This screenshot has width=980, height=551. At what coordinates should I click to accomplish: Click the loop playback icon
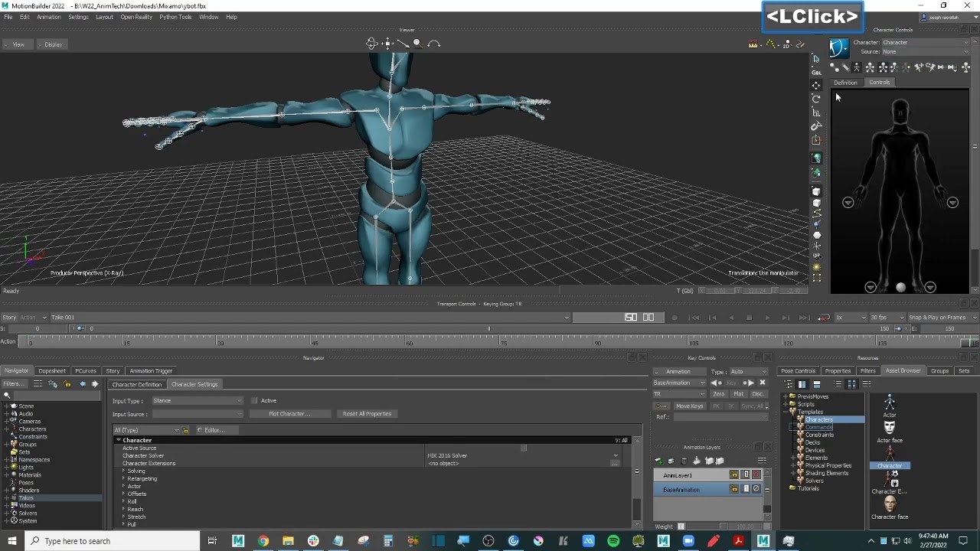tap(823, 318)
